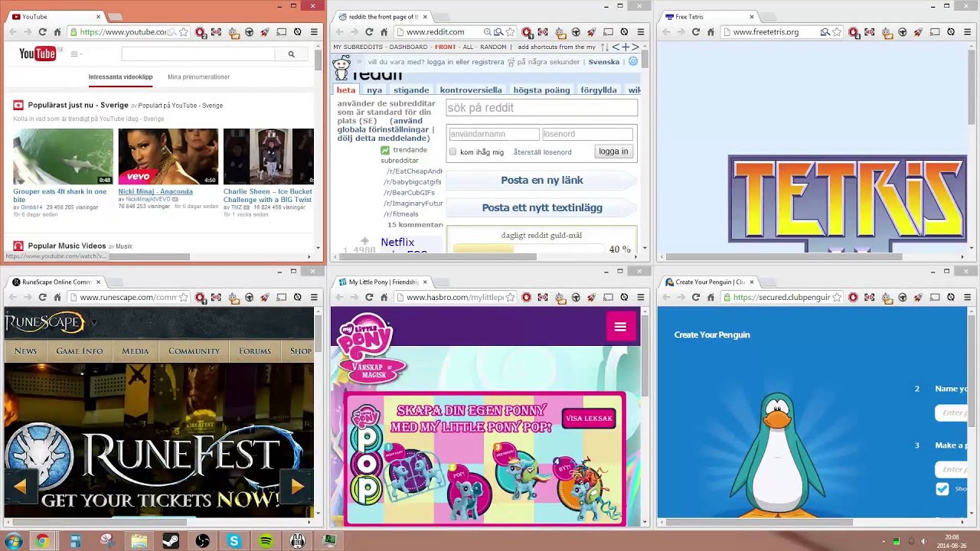The image size is (980, 551).
Task: Switch to the 'stigande' tab on reddit
Action: 411,90
